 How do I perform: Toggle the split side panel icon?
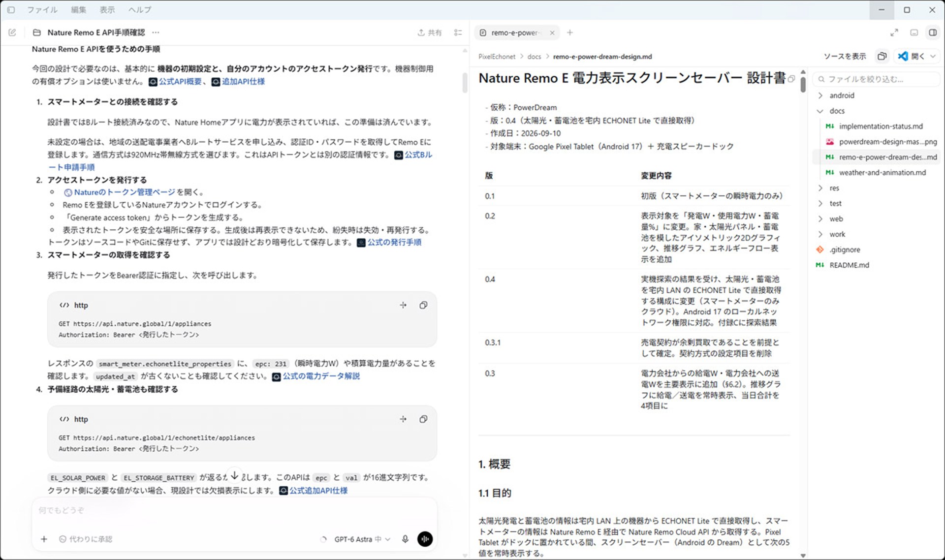click(x=932, y=32)
